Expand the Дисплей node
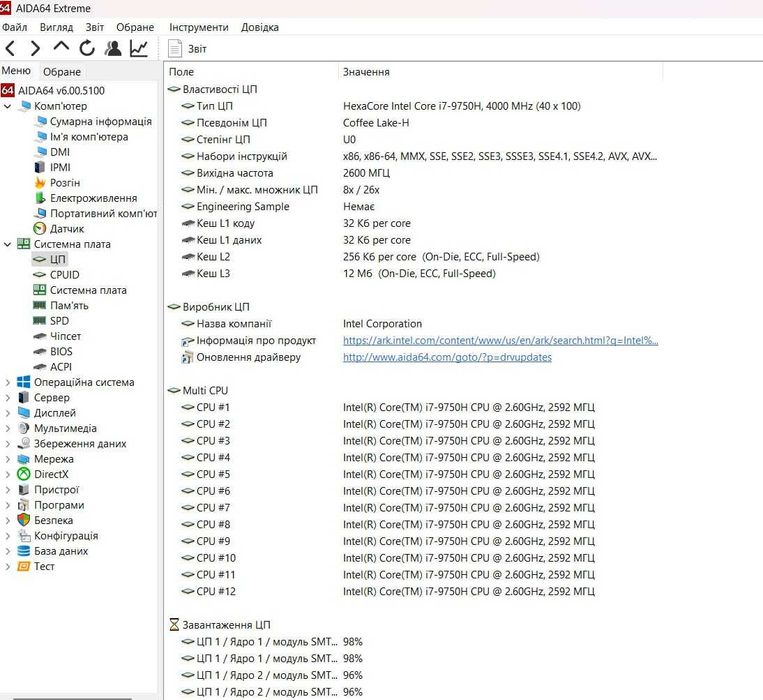This screenshot has width=763, height=700. tap(7, 413)
